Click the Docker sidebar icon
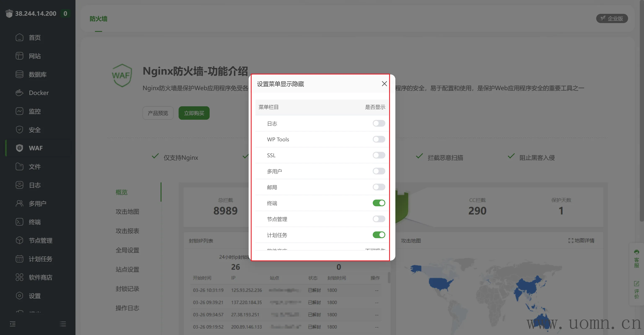 (x=19, y=93)
